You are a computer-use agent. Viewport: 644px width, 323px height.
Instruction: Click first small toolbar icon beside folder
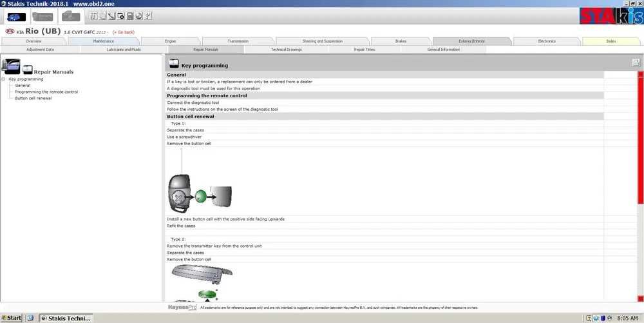(x=93, y=16)
